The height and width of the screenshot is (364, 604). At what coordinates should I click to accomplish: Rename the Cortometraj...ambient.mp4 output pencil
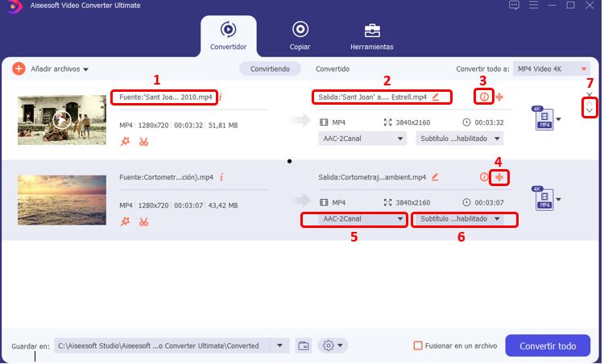pos(435,177)
